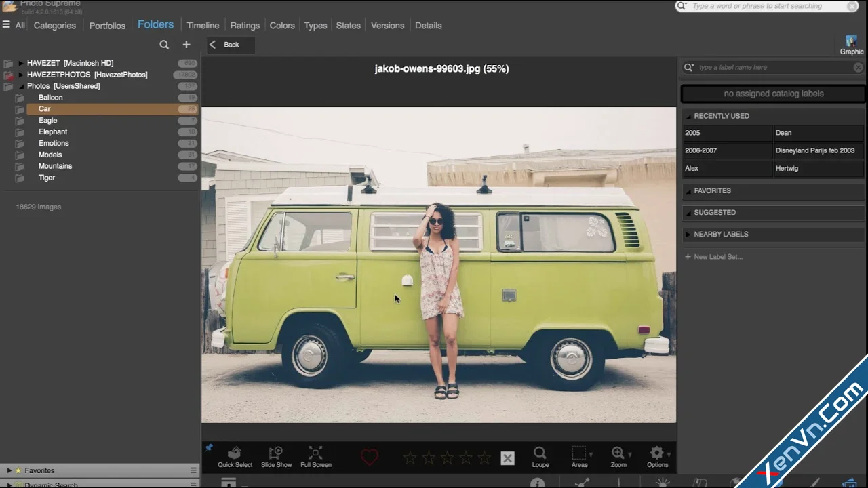The height and width of the screenshot is (488, 868).
Task: Open the hamburger menu beside All
Action: tap(6, 25)
